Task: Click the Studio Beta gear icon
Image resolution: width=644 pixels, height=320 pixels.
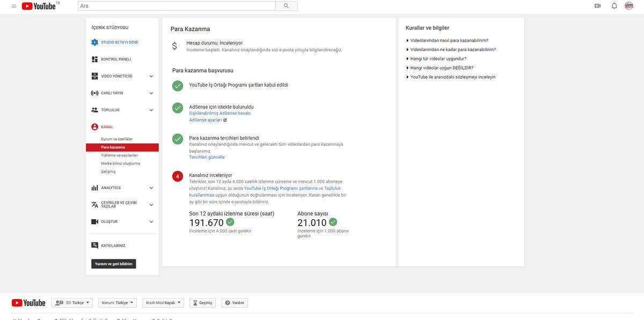Action: tap(94, 42)
